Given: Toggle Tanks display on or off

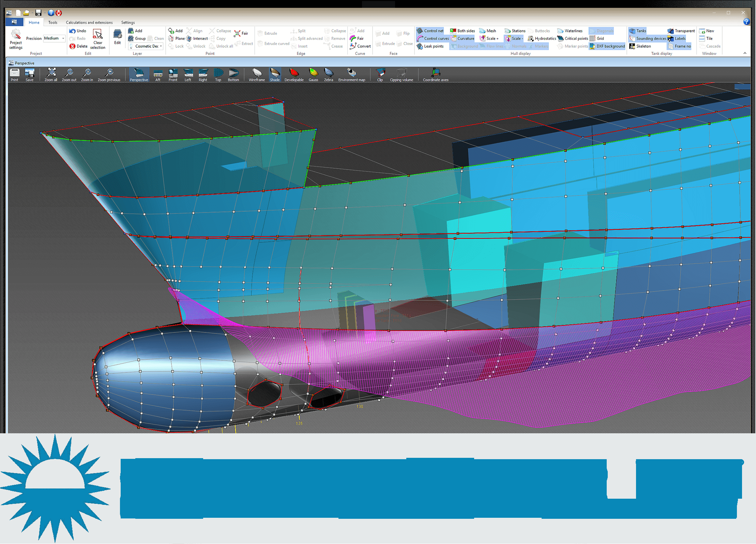Looking at the screenshot, I should click(637, 31).
